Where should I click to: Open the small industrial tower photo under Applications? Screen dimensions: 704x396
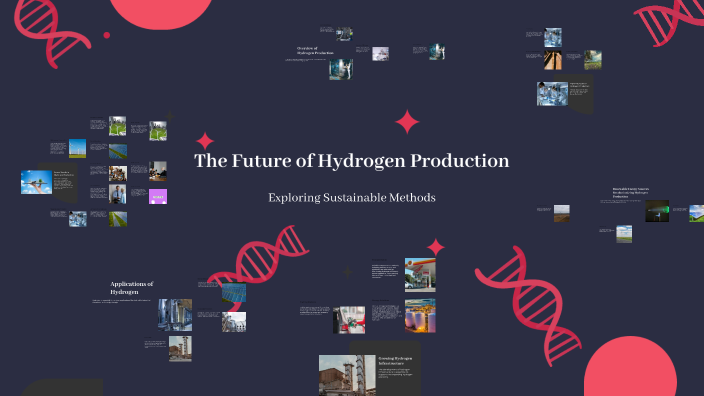coord(180,348)
